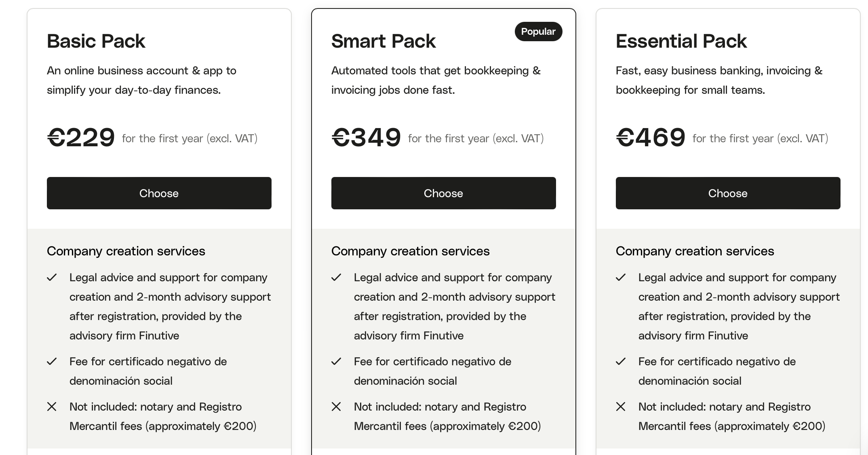Click Essential Pack certificado negativo checkmark icon
868x455 pixels.
tap(621, 362)
